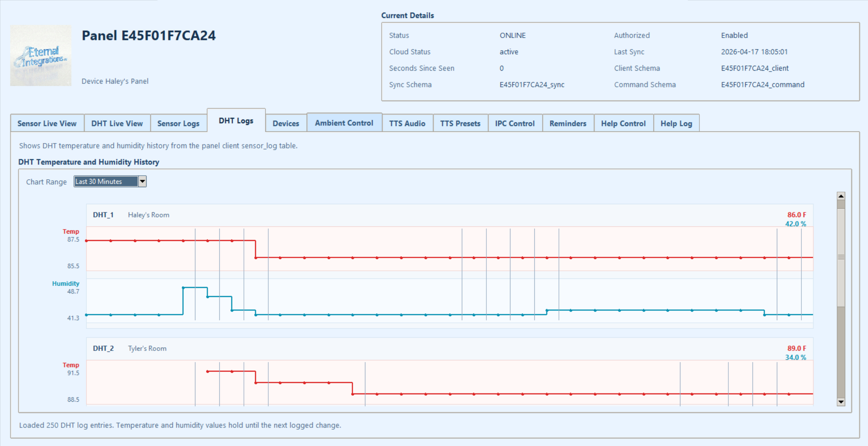The height and width of the screenshot is (446, 868).
Task: Click the chart vertical scrollbar thumb
Action: (x=841, y=257)
